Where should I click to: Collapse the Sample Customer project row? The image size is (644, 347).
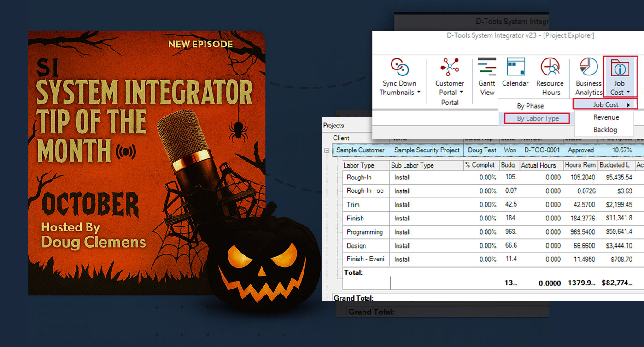(x=327, y=150)
